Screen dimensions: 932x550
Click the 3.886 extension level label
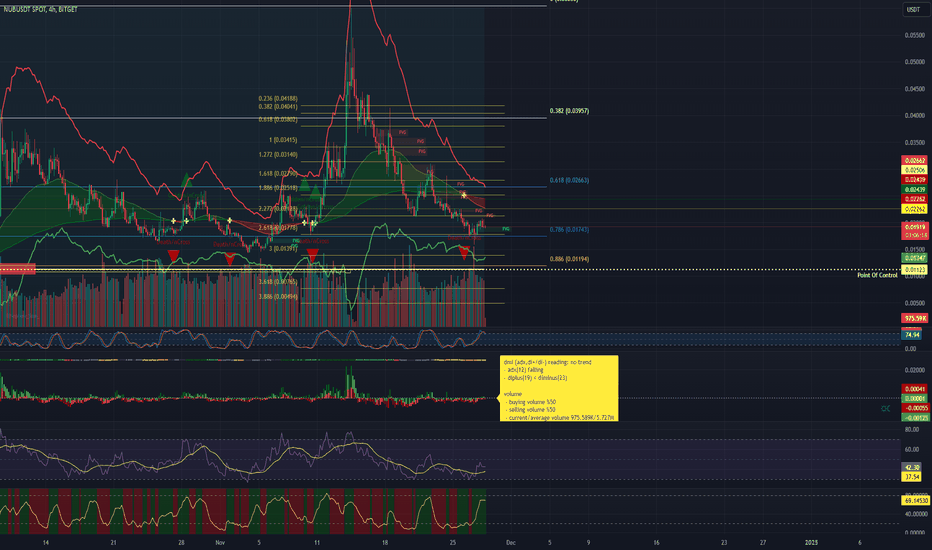[278, 297]
